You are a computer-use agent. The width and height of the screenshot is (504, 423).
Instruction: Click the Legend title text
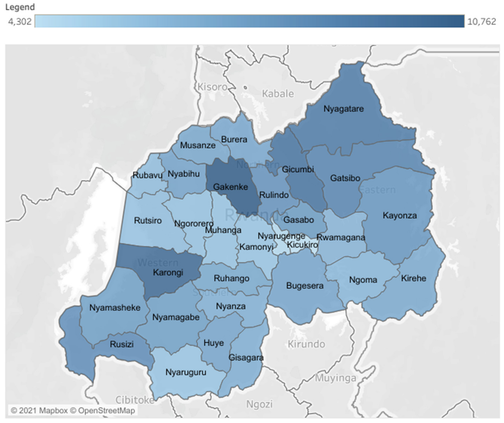[20, 7]
